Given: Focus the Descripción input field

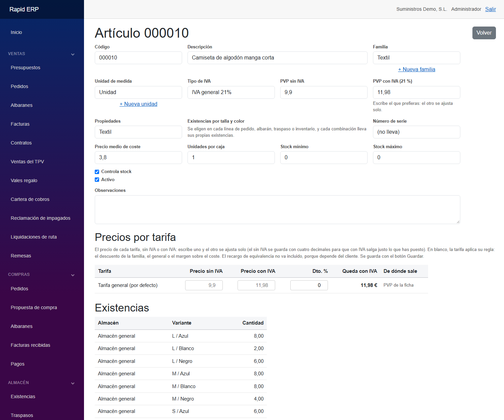Looking at the screenshot, I should [x=277, y=58].
